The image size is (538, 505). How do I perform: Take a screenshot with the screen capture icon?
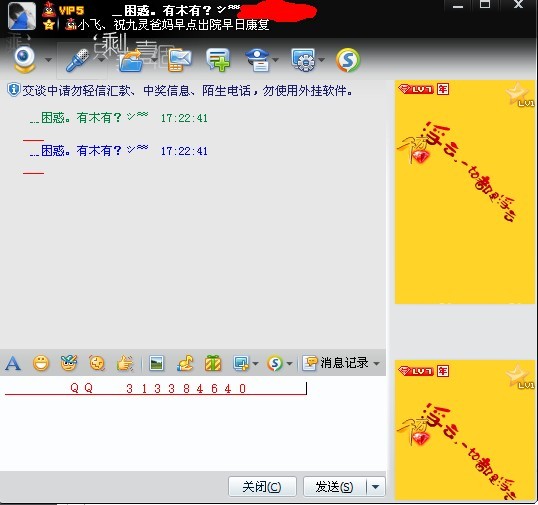(241, 363)
